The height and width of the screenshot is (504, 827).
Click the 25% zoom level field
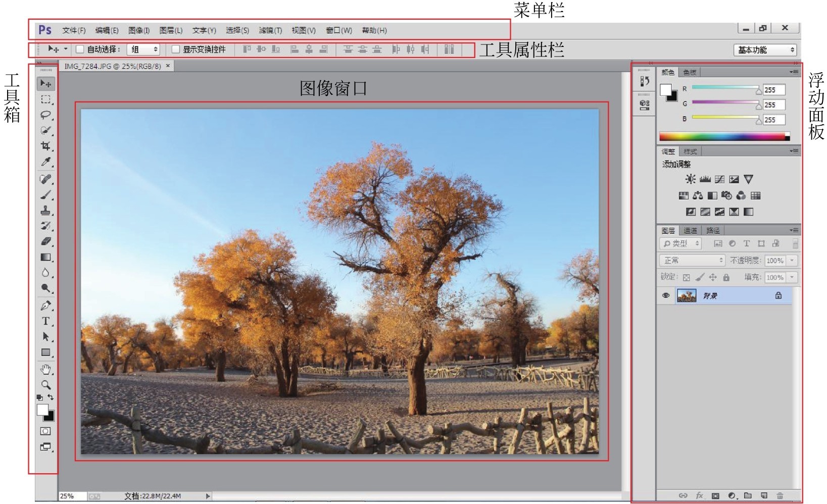(73, 496)
